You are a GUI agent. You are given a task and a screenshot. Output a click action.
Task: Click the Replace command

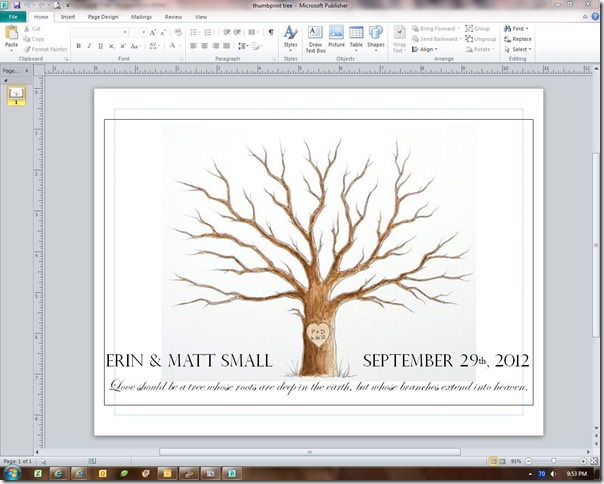[518, 39]
